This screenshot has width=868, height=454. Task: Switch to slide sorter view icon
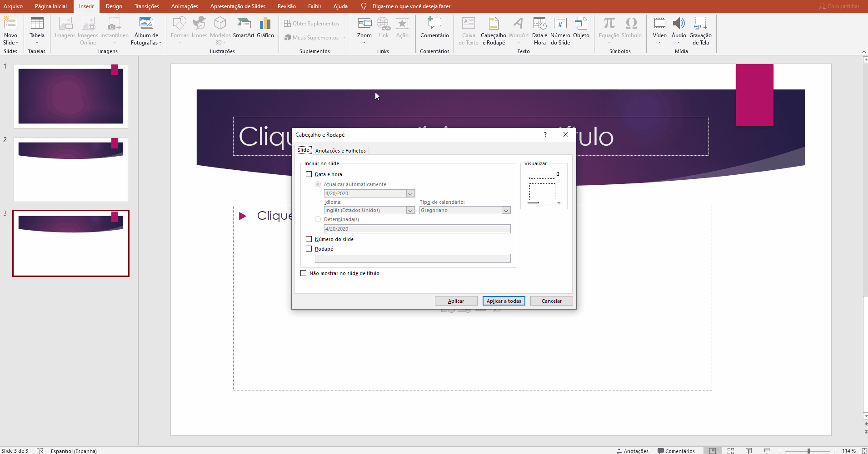tap(731, 451)
